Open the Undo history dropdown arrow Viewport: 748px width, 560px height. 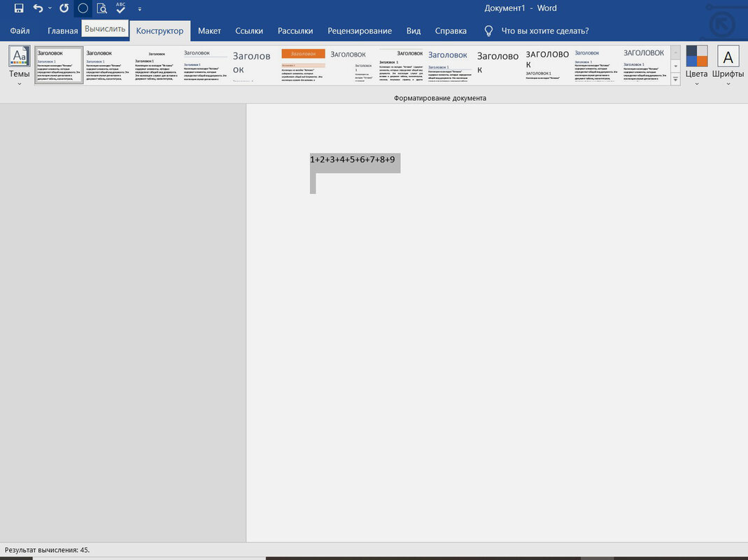click(50, 8)
